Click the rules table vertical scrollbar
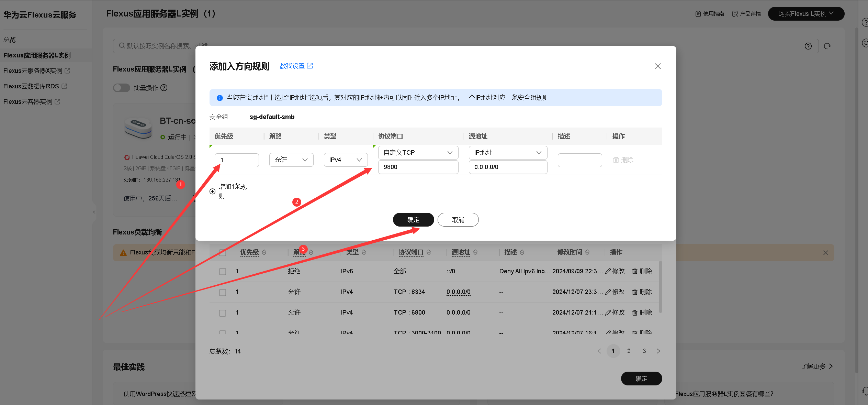 click(x=660, y=287)
